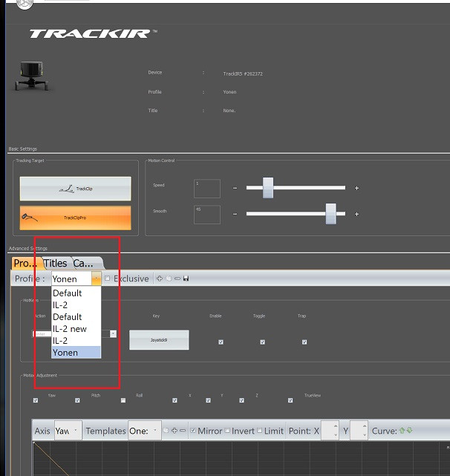Screen dimensions: 450x476
Task: Copy the current profile using the copy icon
Action: tap(169, 278)
